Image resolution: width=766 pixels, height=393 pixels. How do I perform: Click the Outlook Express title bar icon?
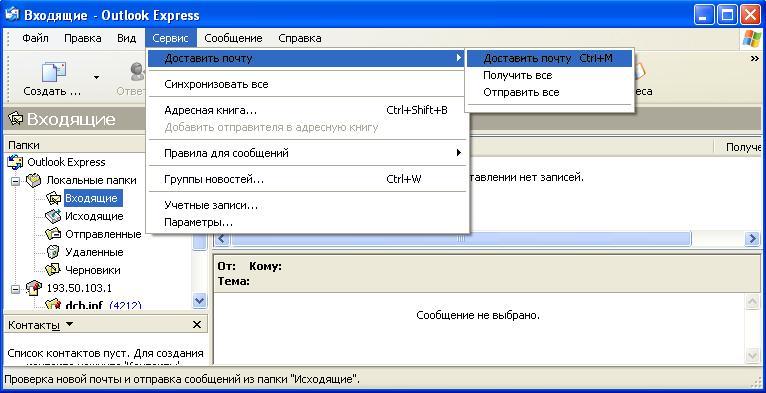(12, 14)
